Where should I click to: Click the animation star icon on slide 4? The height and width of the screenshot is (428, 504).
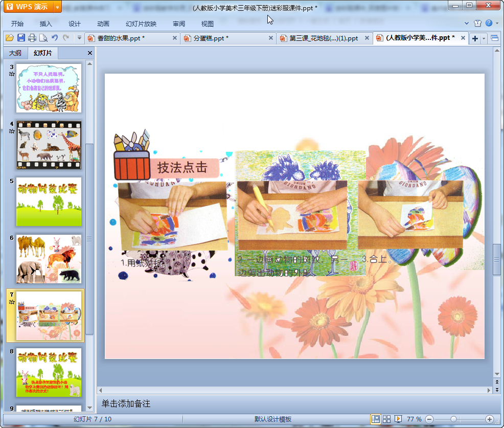click(x=12, y=131)
